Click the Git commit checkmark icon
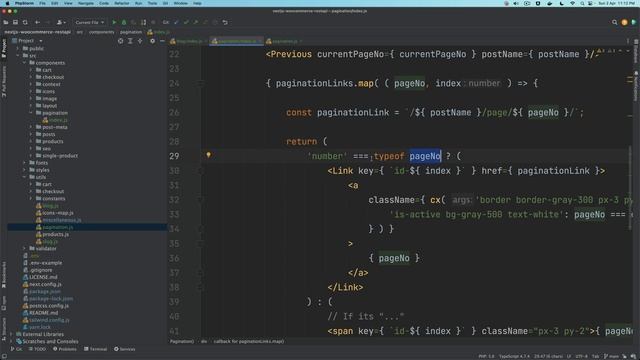The width and height of the screenshot is (640, 360). pos(186,22)
